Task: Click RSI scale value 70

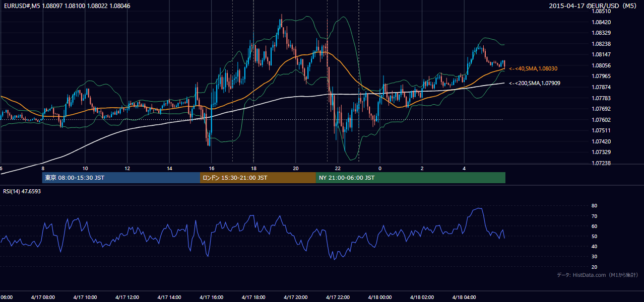Action: point(595,216)
